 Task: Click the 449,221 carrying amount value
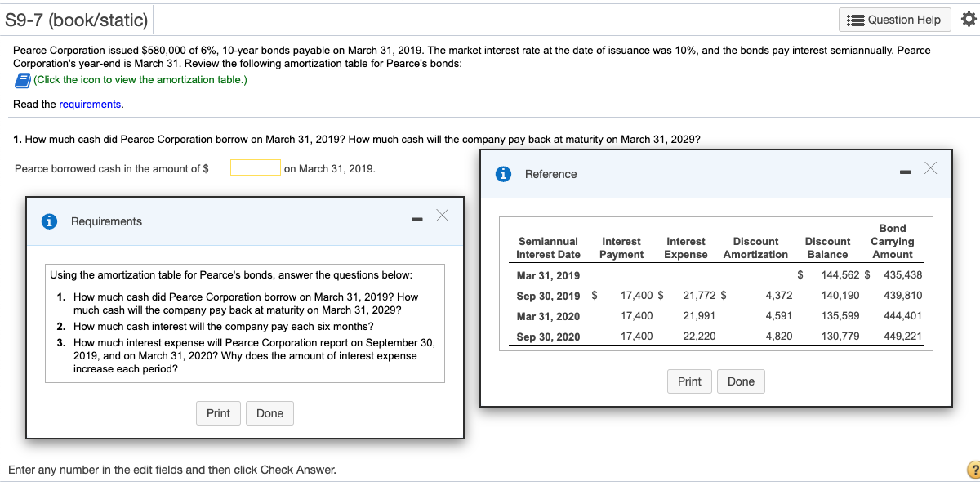point(903,336)
